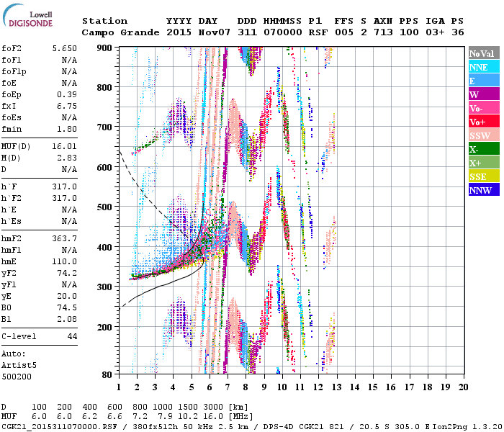Screen dimensions: 504x432
Task: Click the 500200 version number
Action: (x=17, y=377)
